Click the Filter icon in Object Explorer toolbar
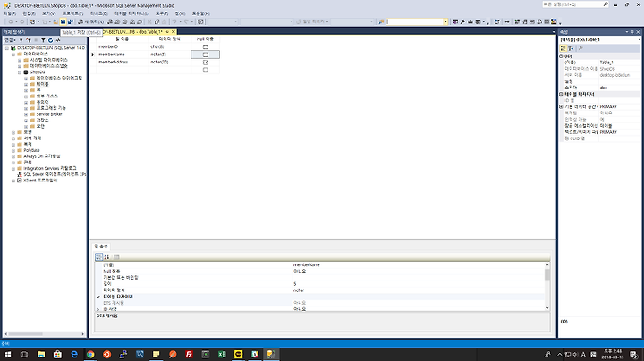 pyautogui.click(x=43, y=40)
